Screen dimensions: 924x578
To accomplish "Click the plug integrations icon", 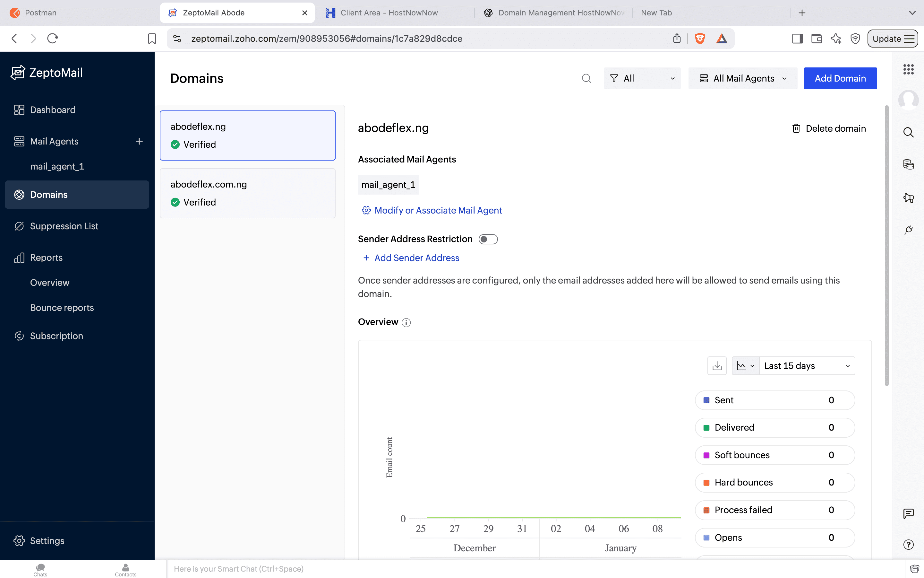I will click(908, 230).
